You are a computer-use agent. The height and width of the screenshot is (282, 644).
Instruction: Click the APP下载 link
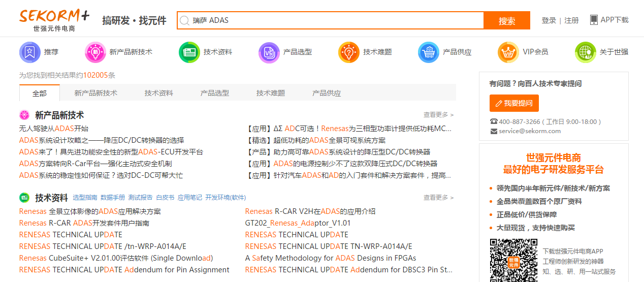click(x=615, y=20)
